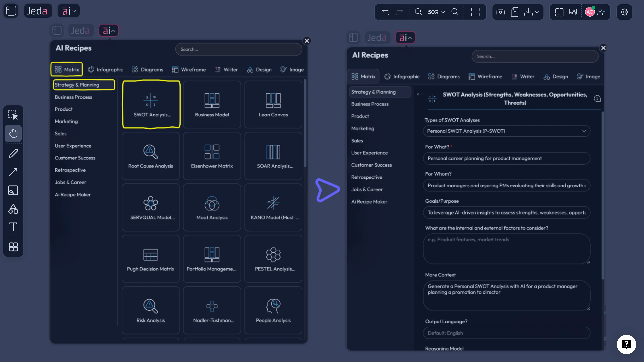Toggle fullscreen mode
This screenshot has height=362, width=644.
click(475, 12)
